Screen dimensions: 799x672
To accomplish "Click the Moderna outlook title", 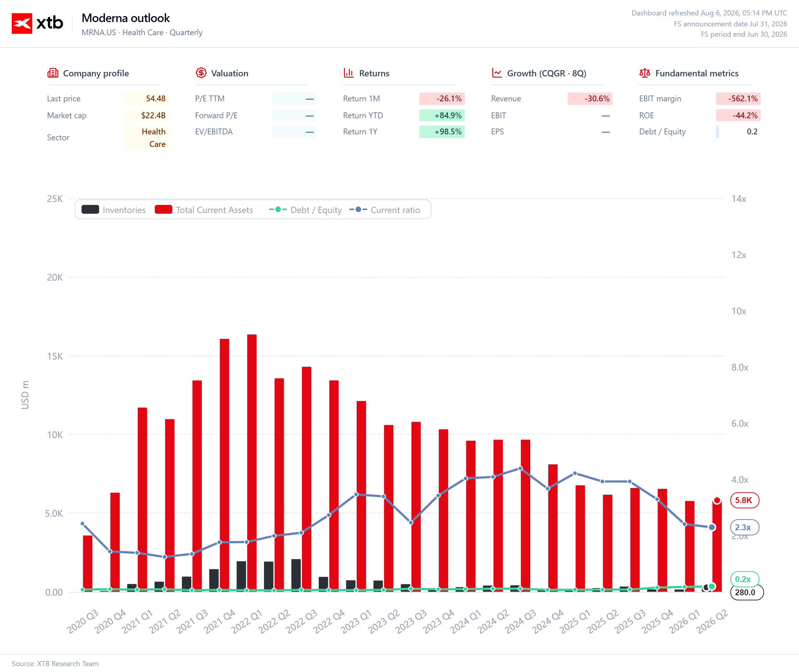I will click(126, 18).
